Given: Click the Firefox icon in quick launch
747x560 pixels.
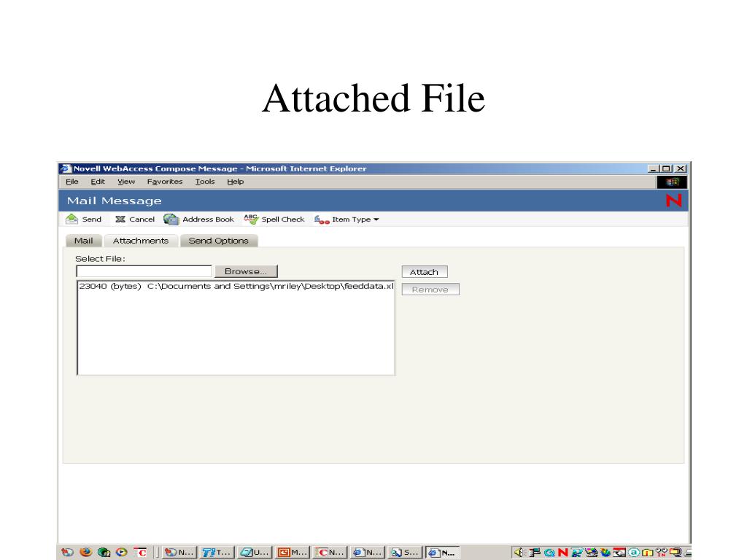Looking at the screenshot, I should pyautogui.click(x=86, y=552).
